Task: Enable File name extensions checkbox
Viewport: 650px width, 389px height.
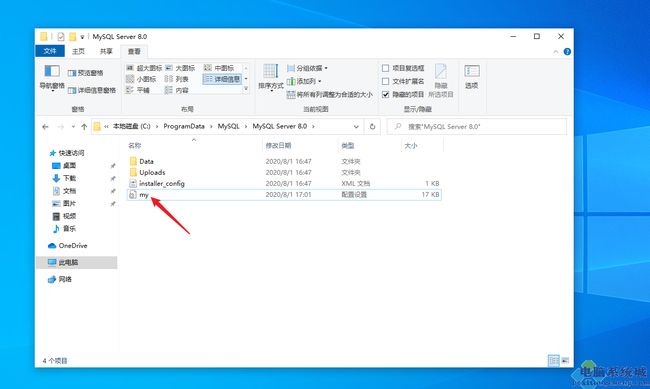Action: [403, 81]
